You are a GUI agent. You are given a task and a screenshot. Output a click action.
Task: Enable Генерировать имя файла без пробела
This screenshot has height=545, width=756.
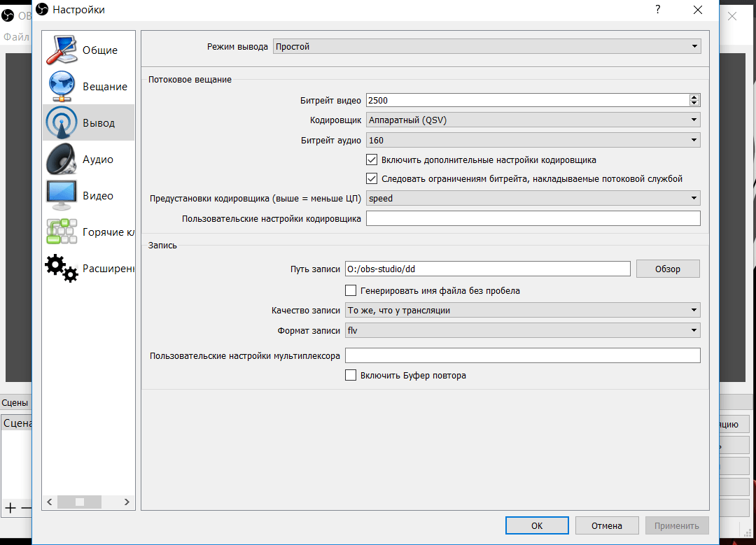351,290
